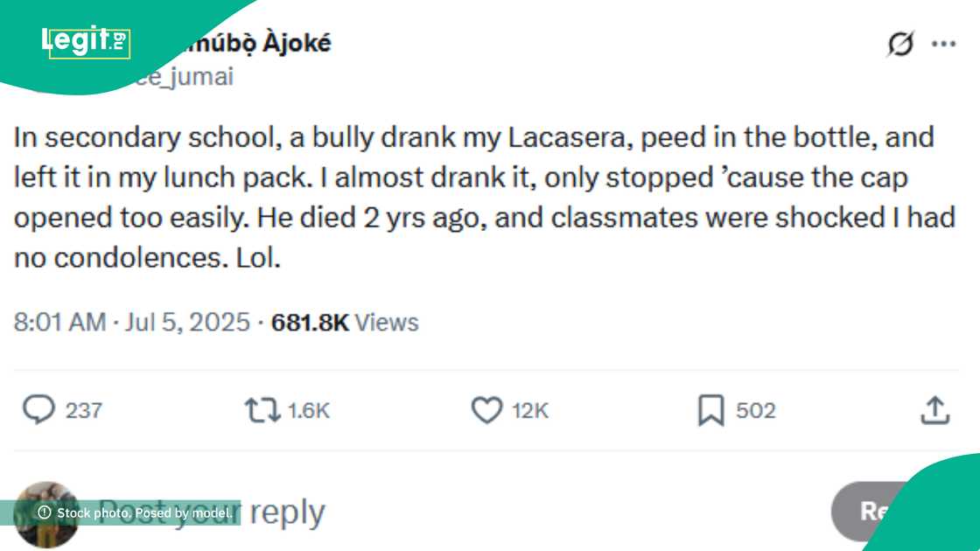Open the Àjoké display name profile
980x551 pixels.
254,42
